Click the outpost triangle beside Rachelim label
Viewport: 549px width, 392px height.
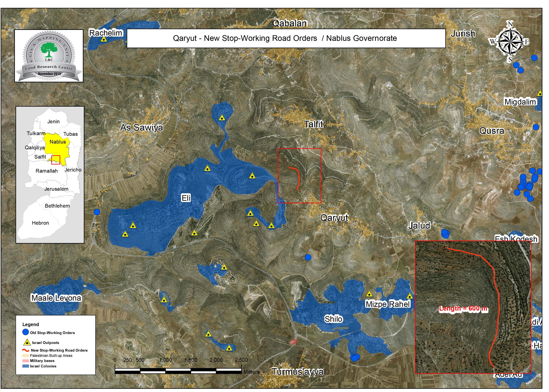tap(104, 39)
